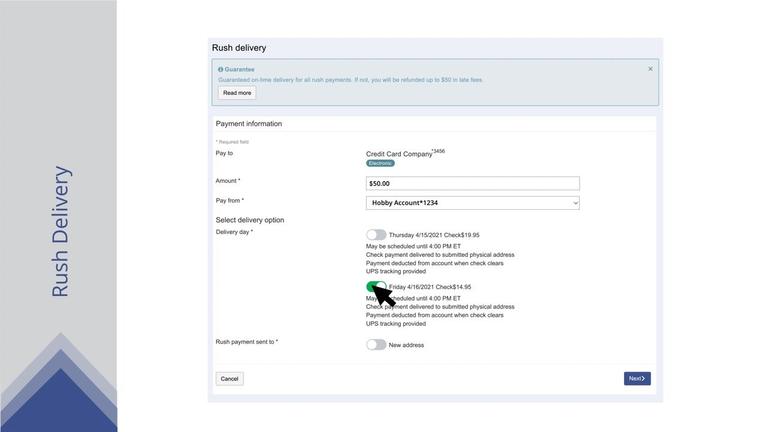This screenshot has height=432, width=768.
Task: Toggle the New address switch
Action: click(x=376, y=345)
